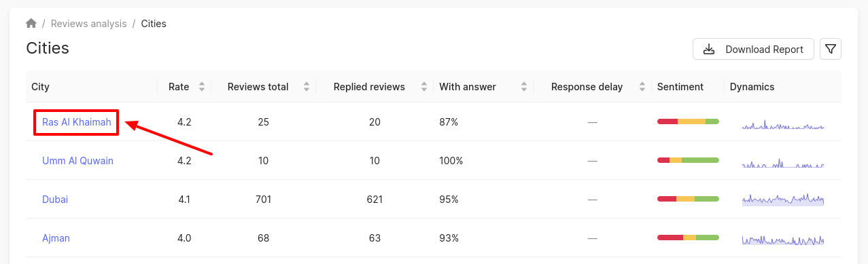Viewport: 868px width, 264px height.
Task: Sort by With answer arrows
Action: (x=524, y=87)
